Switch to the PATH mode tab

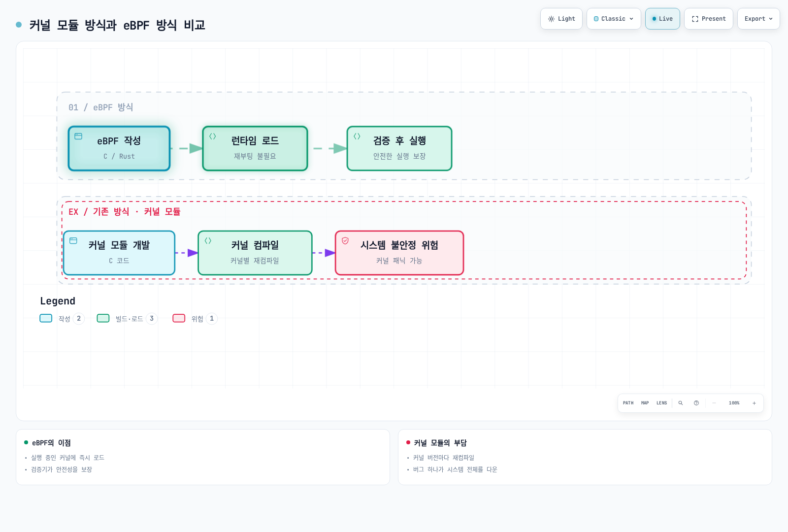(628, 403)
